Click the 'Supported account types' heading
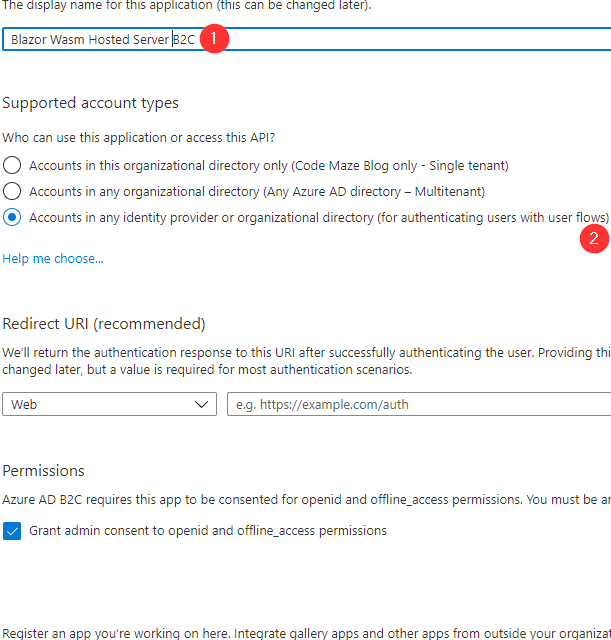The height and width of the screenshot is (640, 611). click(90, 103)
